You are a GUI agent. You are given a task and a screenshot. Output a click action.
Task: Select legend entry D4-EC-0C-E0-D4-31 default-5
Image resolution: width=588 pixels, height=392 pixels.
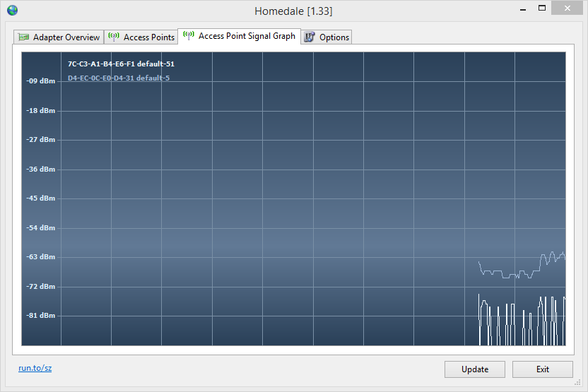119,78
